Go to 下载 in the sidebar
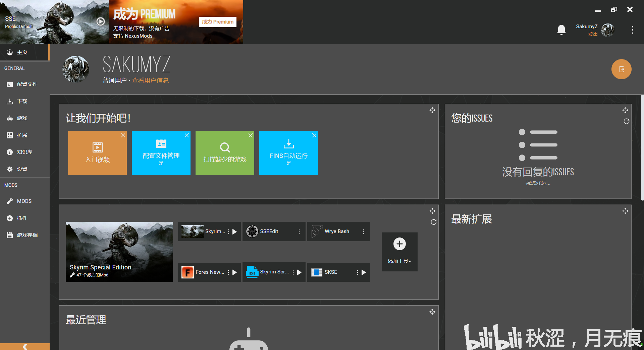Image resolution: width=644 pixels, height=350 pixels. click(24, 101)
